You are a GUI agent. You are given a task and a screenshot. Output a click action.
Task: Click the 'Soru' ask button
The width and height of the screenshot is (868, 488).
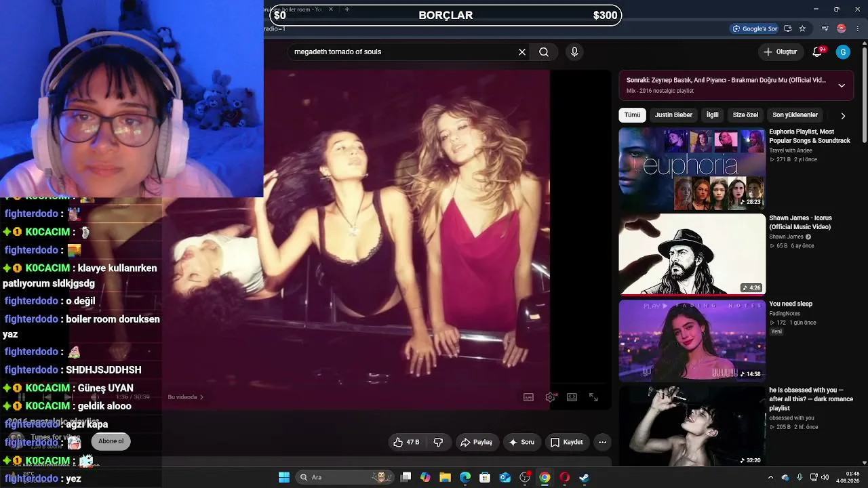point(521,442)
